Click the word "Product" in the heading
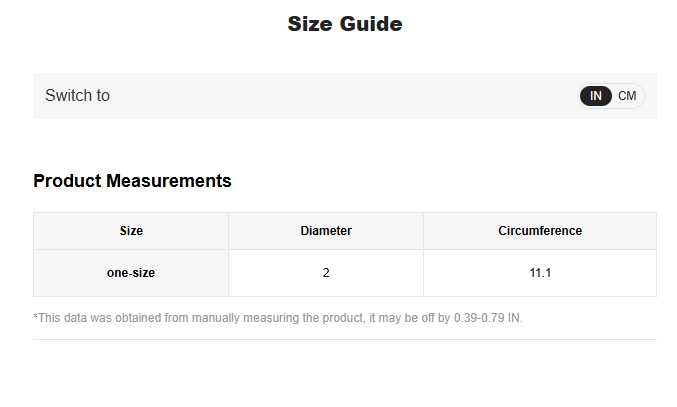 (66, 181)
